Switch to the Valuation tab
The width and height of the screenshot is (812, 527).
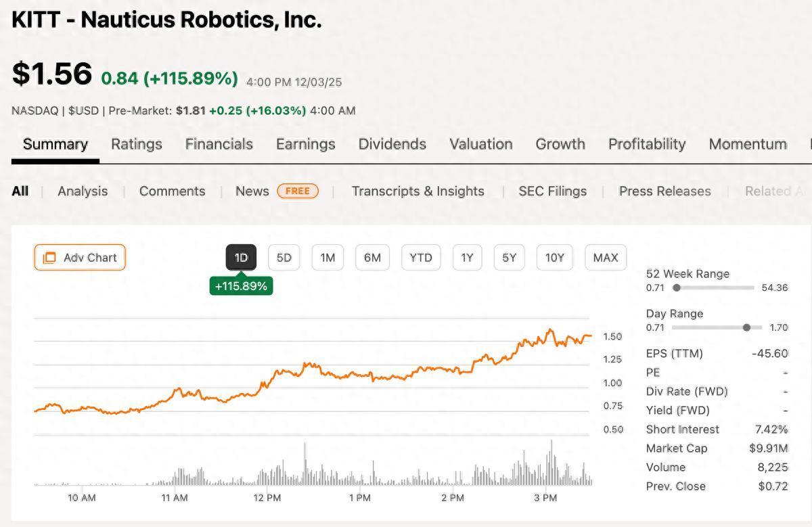tap(480, 144)
